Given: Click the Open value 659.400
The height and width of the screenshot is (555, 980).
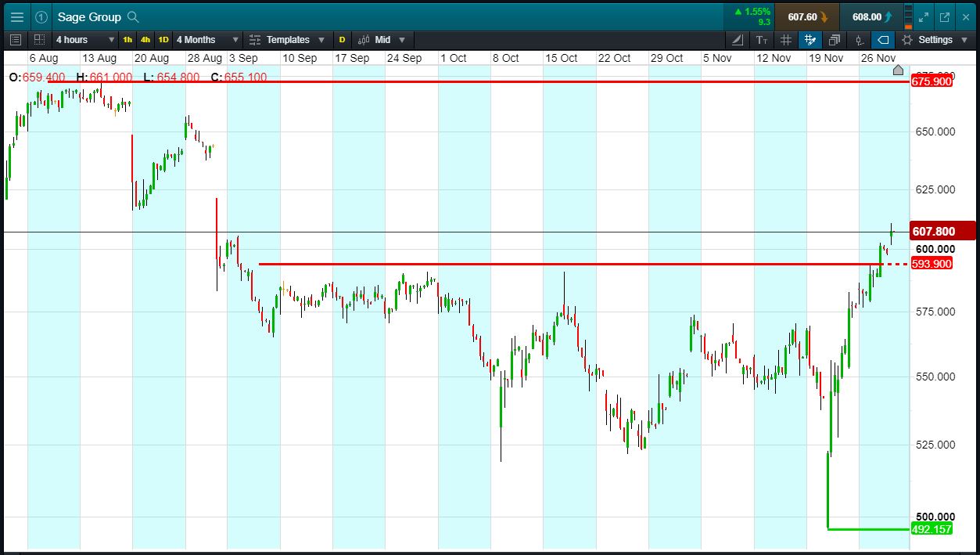Looking at the screenshot, I should point(43,77).
